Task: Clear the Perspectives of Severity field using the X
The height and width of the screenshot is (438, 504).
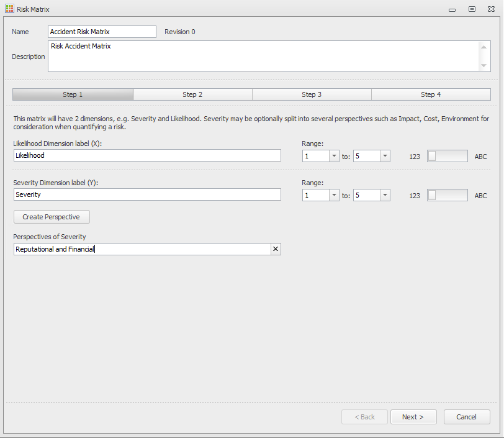Action: coord(276,249)
